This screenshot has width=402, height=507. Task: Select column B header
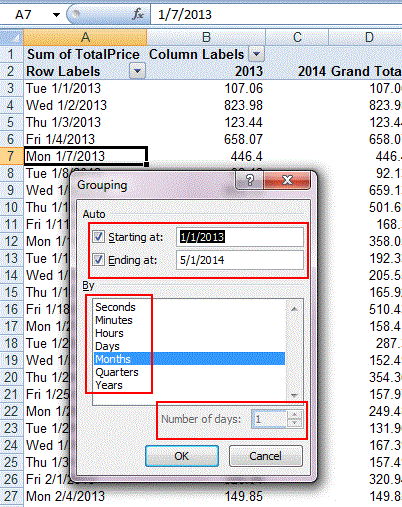tap(206, 37)
